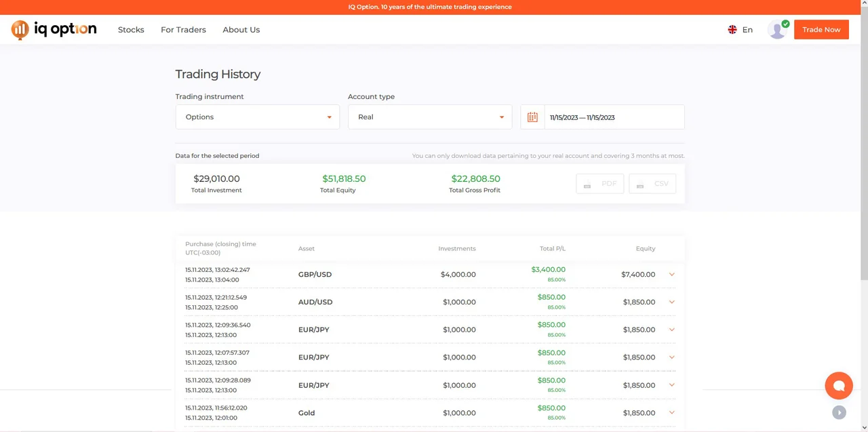Click the $29,010.00 Total Investment value
Image resolution: width=868 pixels, height=432 pixels.
click(x=216, y=179)
